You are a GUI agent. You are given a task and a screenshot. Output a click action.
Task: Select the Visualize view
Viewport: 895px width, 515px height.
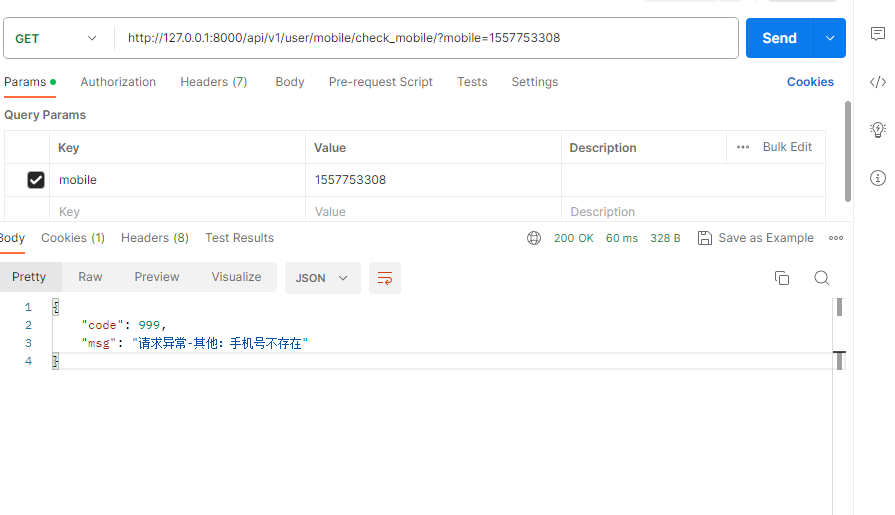click(x=236, y=277)
